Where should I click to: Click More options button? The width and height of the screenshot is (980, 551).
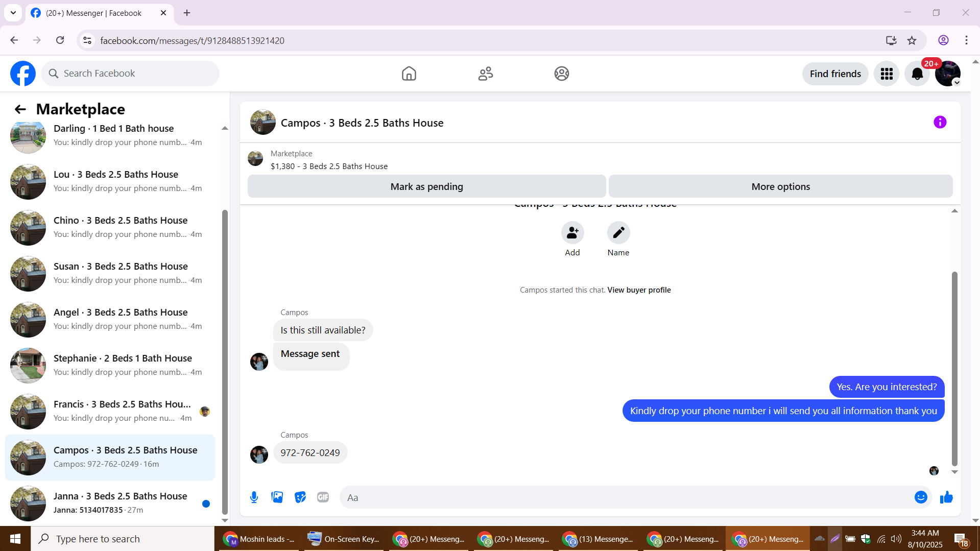coord(781,187)
